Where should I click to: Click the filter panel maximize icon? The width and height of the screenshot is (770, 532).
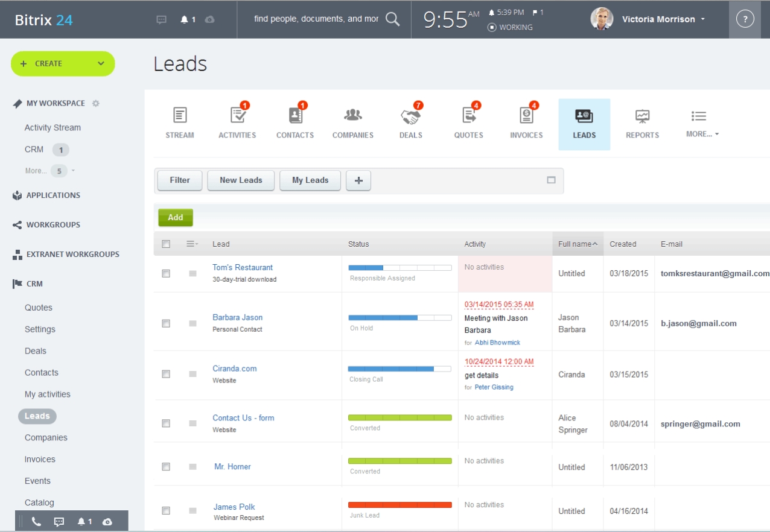pyautogui.click(x=551, y=180)
